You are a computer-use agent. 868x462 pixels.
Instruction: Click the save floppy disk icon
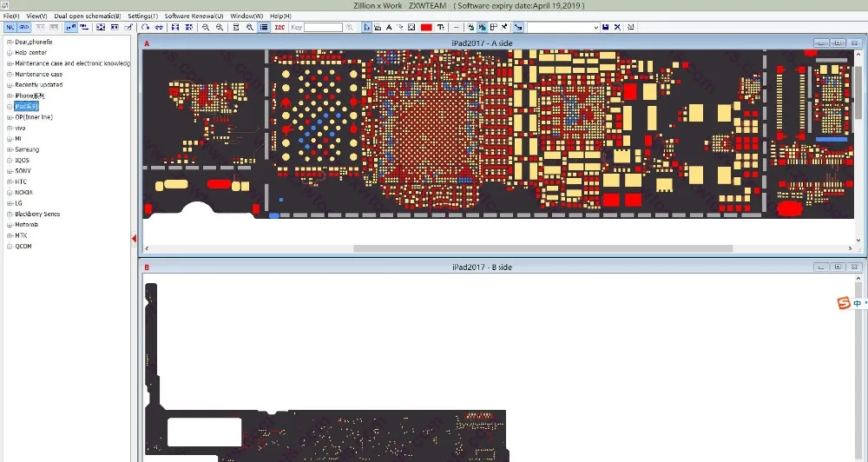click(605, 27)
